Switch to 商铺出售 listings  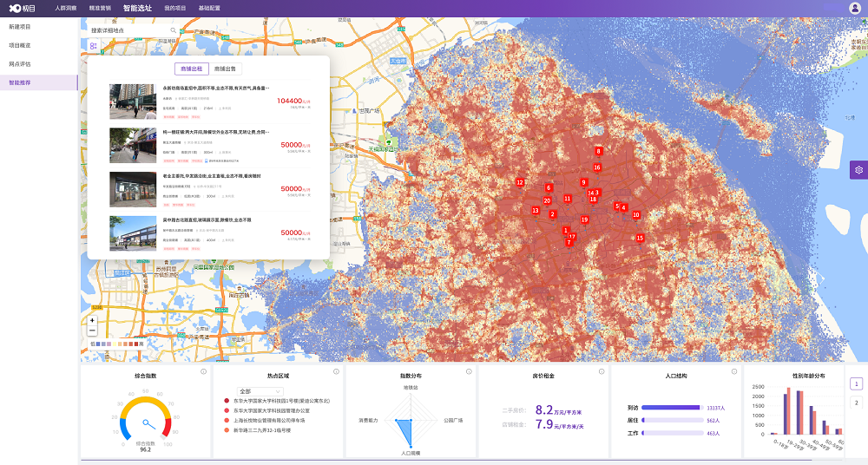click(226, 68)
